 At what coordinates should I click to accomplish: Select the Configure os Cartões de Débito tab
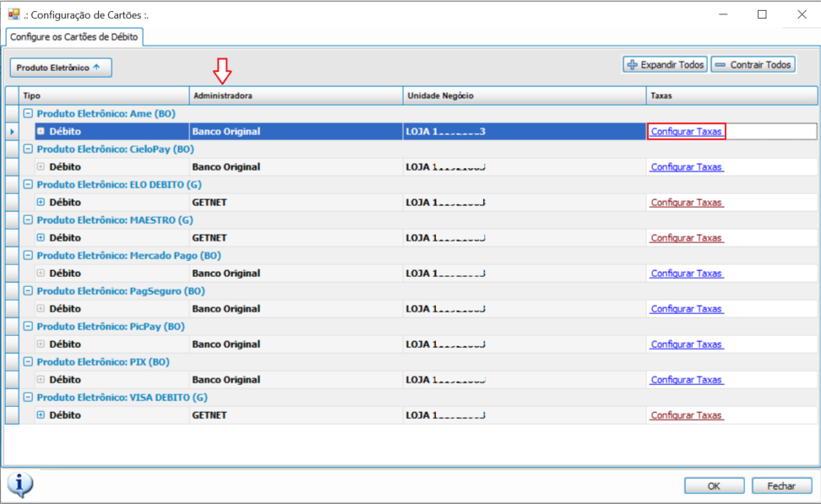pyautogui.click(x=73, y=36)
